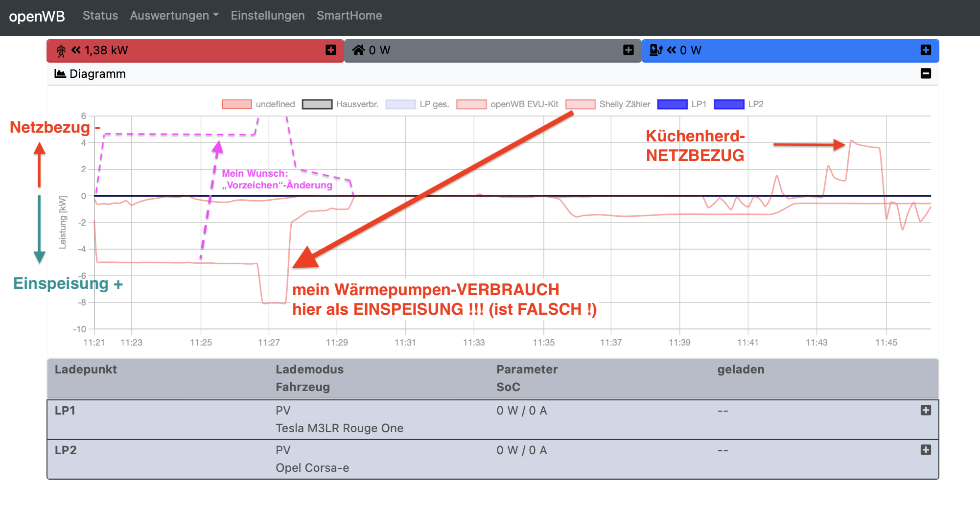The width and height of the screenshot is (980, 510).
Task: Click the plus icon on the blue 0 W bar
Action: pos(925,50)
